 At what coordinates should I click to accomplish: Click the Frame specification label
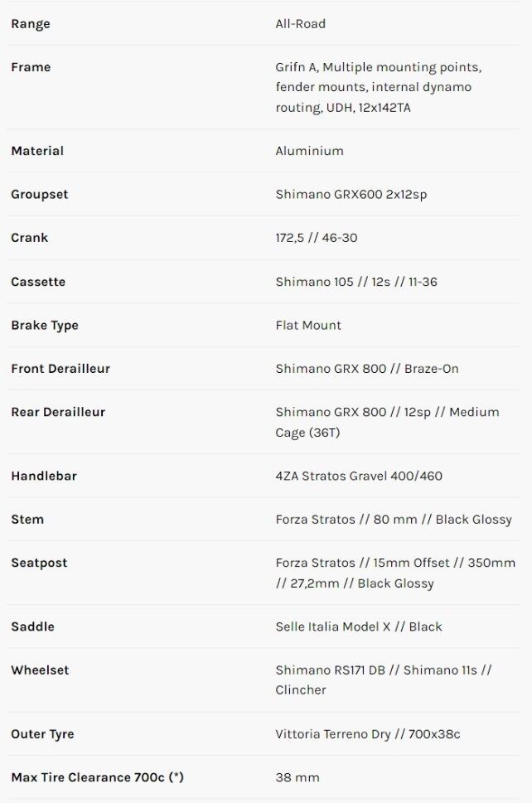click(31, 67)
